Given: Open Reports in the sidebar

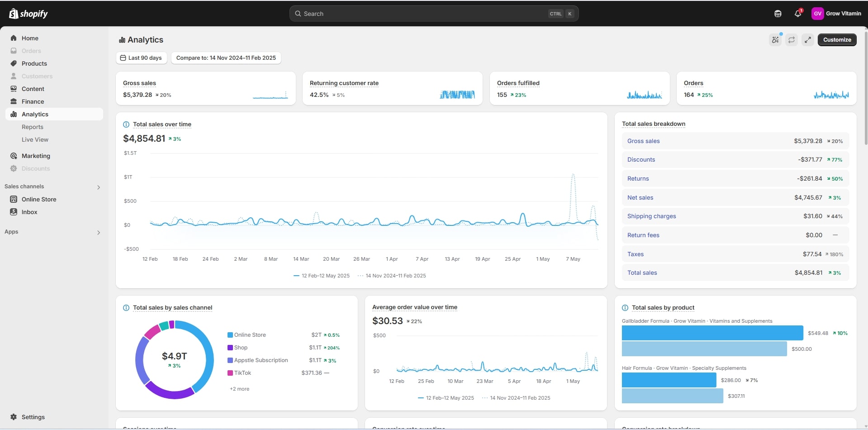Looking at the screenshot, I should click(33, 127).
